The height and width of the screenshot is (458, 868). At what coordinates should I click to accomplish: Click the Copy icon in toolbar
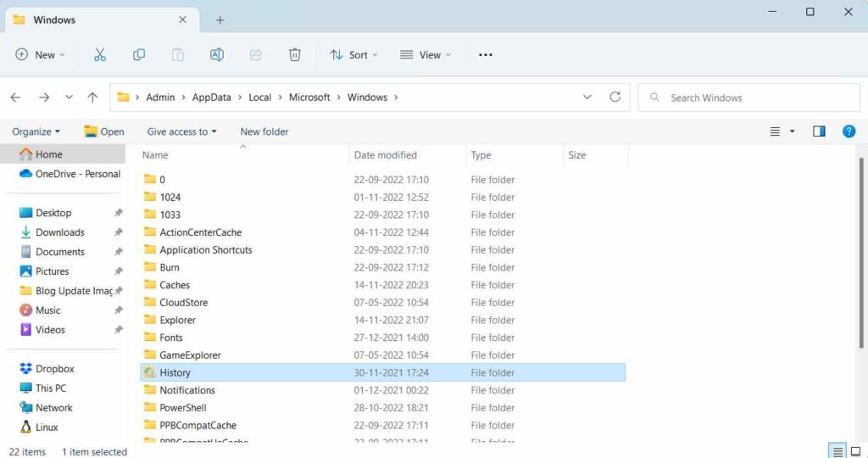(x=139, y=54)
